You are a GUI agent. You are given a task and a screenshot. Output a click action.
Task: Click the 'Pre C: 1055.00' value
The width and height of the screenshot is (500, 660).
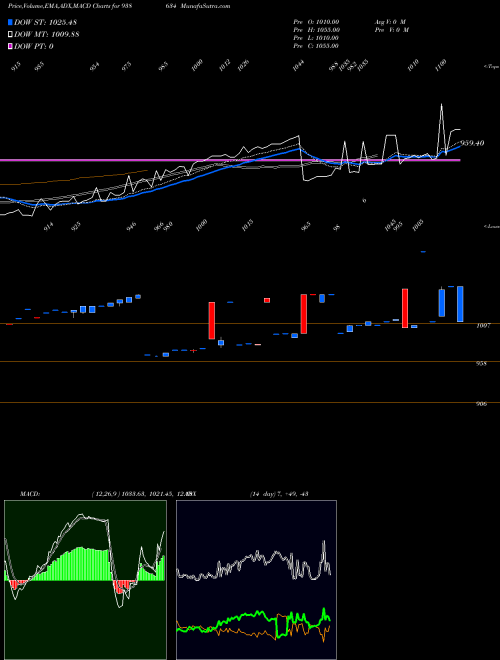pyautogui.click(x=316, y=46)
